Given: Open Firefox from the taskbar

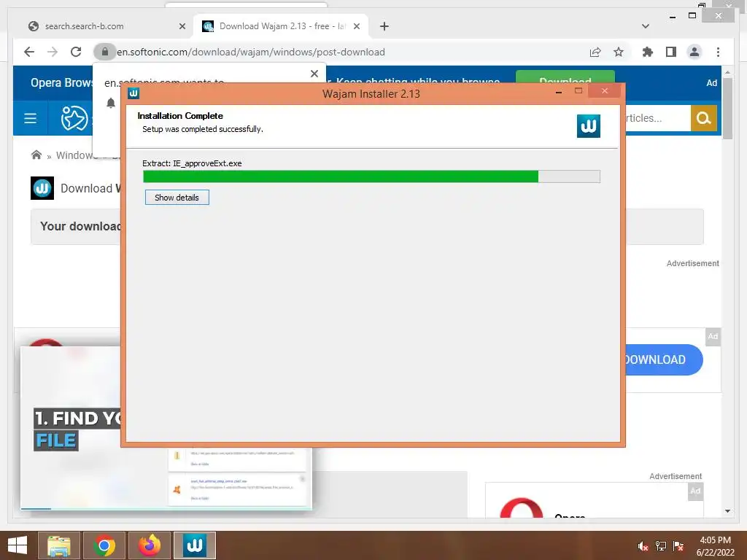Looking at the screenshot, I should 150,545.
